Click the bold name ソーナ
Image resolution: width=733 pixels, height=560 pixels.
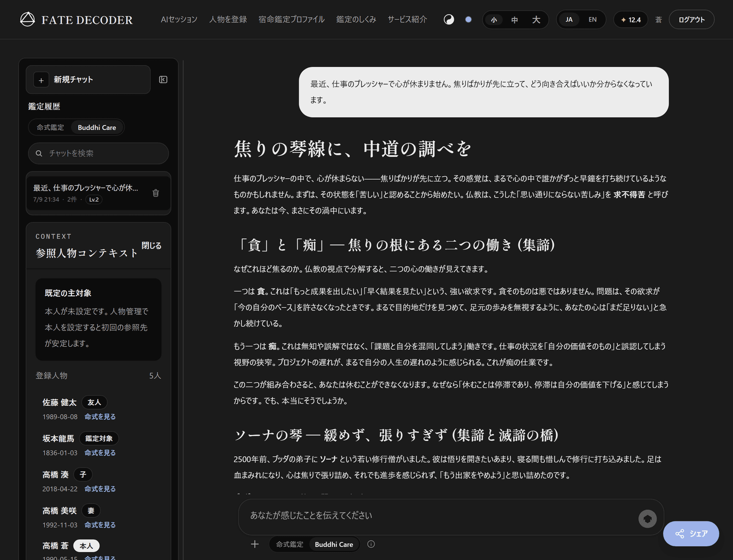point(328,459)
